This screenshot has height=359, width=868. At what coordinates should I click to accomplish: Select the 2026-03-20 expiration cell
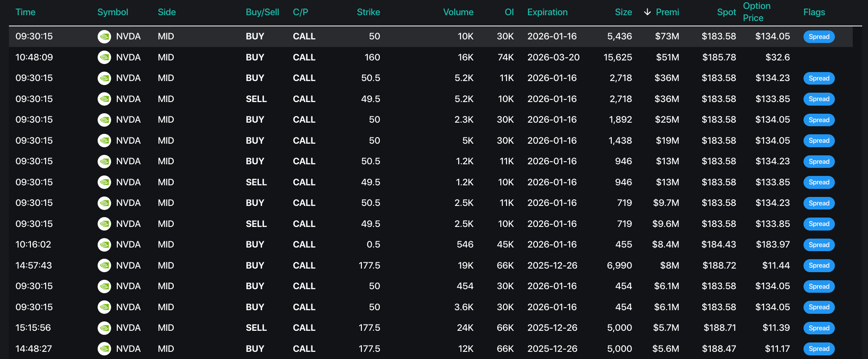coord(553,57)
